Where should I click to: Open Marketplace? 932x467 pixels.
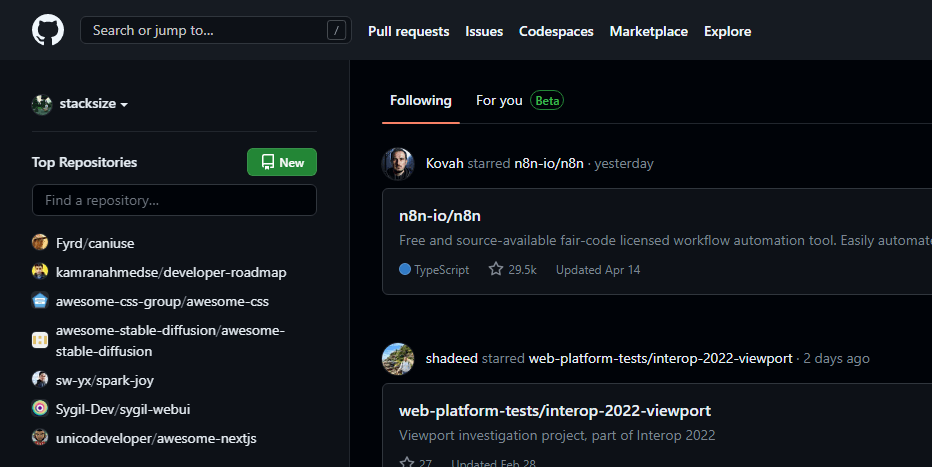(648, 31)
